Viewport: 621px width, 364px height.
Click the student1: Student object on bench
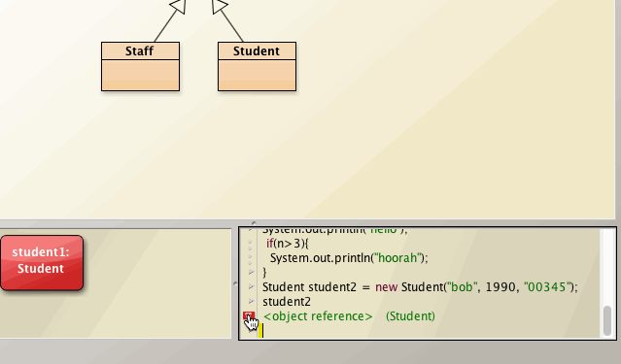pos(42,263)
